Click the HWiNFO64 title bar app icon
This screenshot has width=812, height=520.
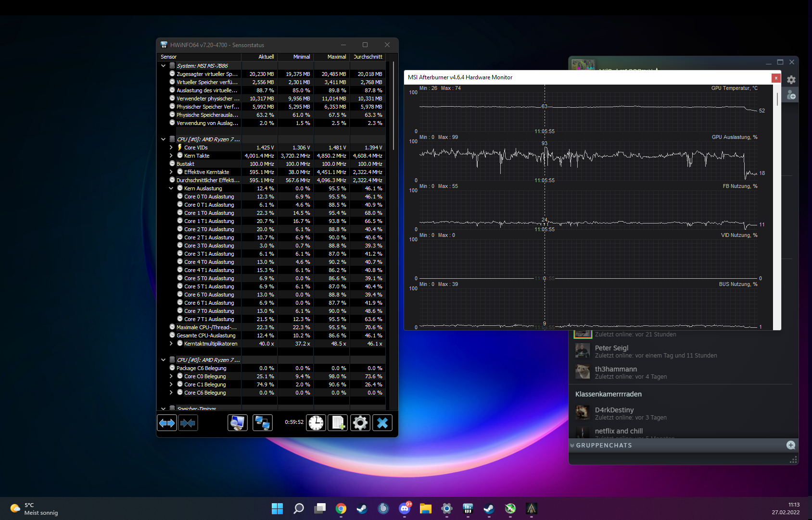coord(164,45)
